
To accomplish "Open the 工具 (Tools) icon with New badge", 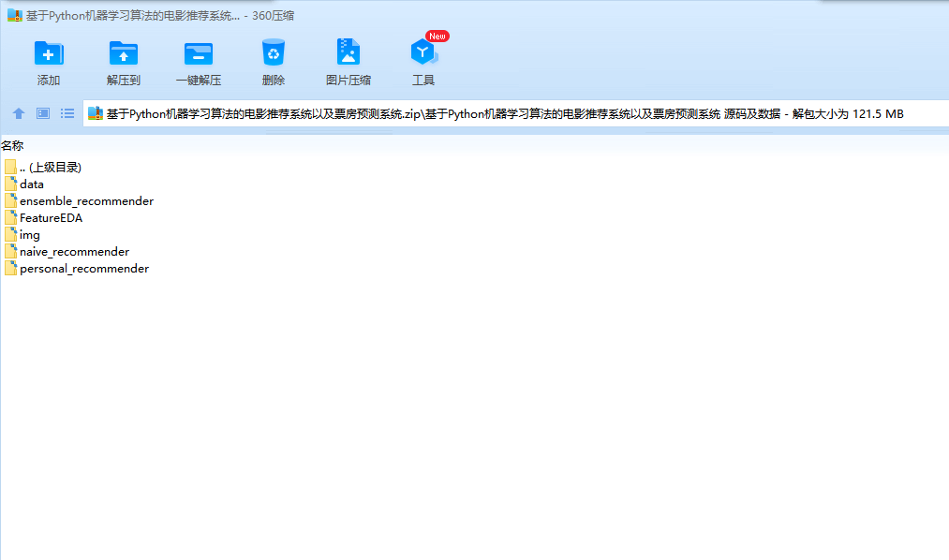I will click(423, 52).
